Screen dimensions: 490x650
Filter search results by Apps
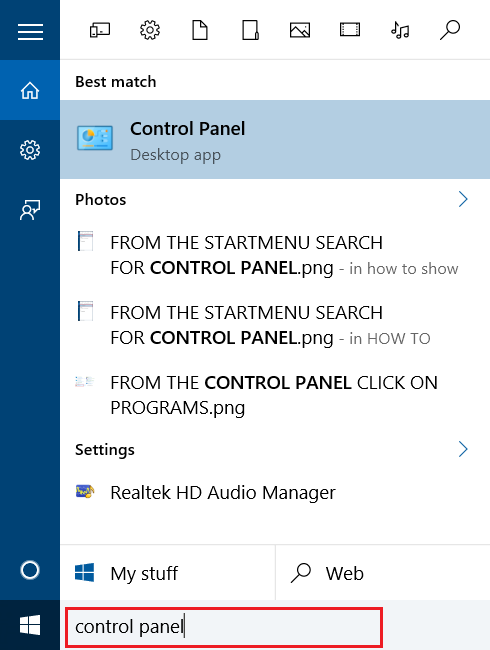[100, 30]
